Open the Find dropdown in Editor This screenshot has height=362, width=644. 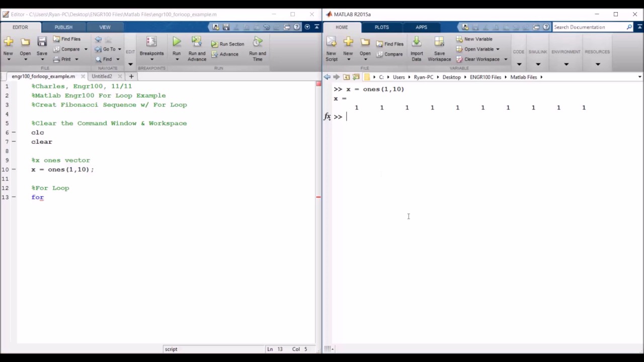click(118, 59)
